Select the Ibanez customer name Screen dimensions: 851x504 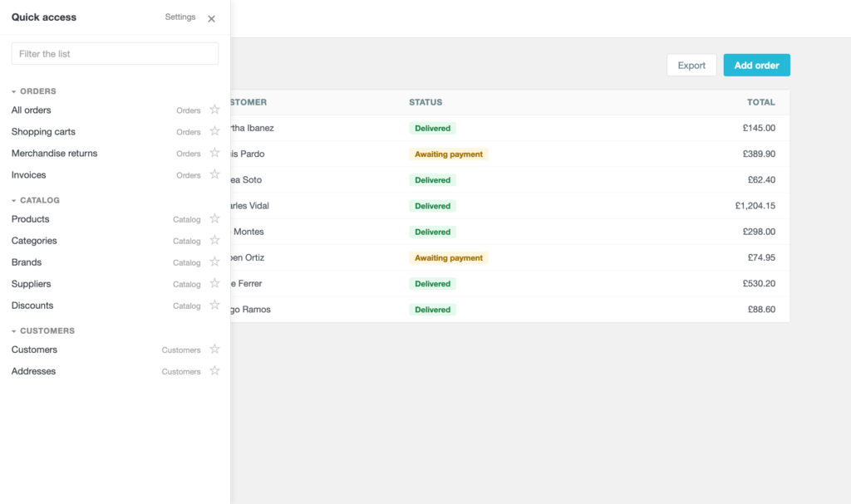253,128
